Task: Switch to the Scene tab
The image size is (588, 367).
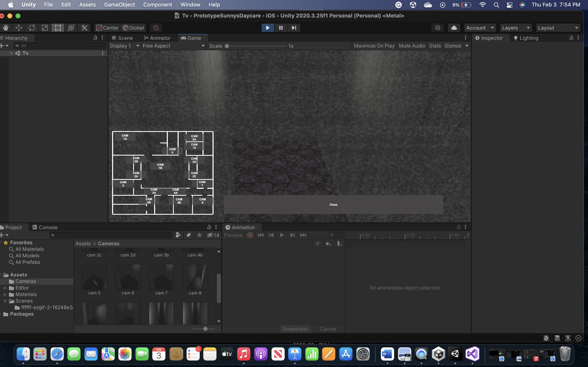Action: 122,38
